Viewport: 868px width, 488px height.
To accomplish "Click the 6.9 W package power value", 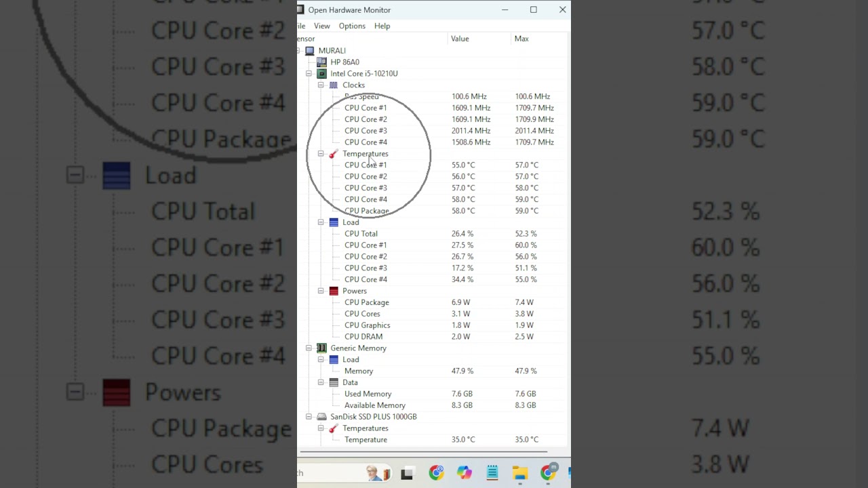I will pyautogui.click(x=460, y=302).
